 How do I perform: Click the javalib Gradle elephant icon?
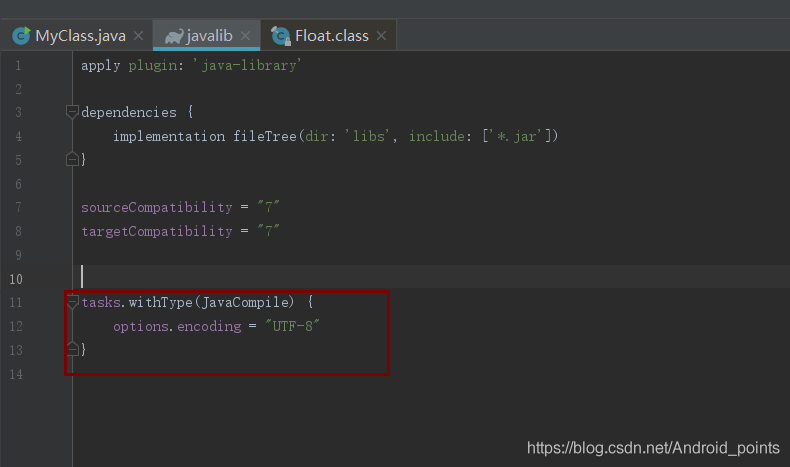coord(174,36)
